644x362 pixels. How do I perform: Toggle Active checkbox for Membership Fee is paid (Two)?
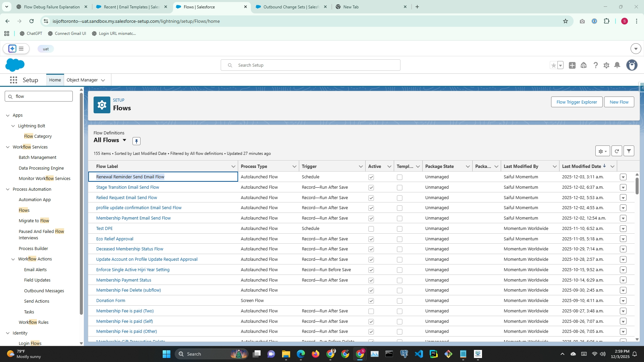371,311
